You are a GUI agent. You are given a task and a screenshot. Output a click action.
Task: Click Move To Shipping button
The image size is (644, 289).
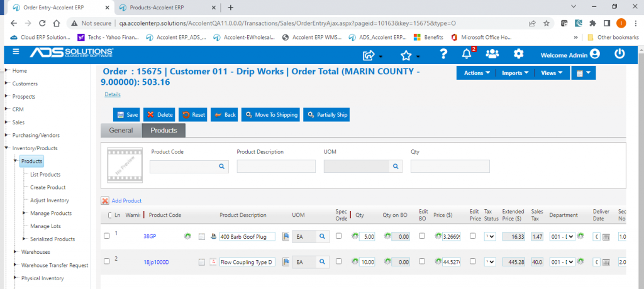click(x=270, y=115)
